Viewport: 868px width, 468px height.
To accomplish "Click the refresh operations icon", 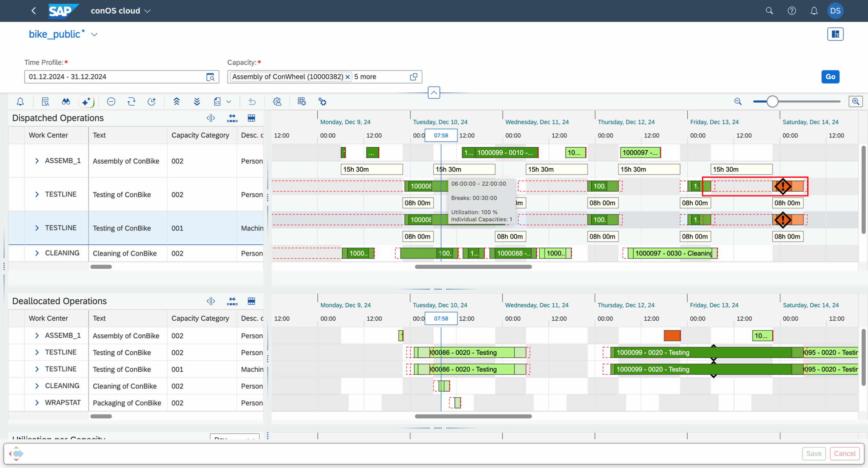I will pyautogui.click(x=132, y=101).
